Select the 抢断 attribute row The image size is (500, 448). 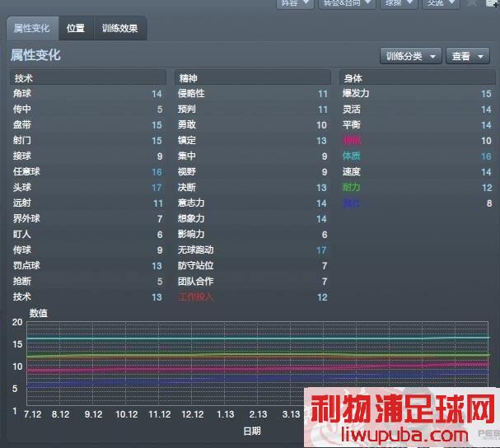(88, 282)
